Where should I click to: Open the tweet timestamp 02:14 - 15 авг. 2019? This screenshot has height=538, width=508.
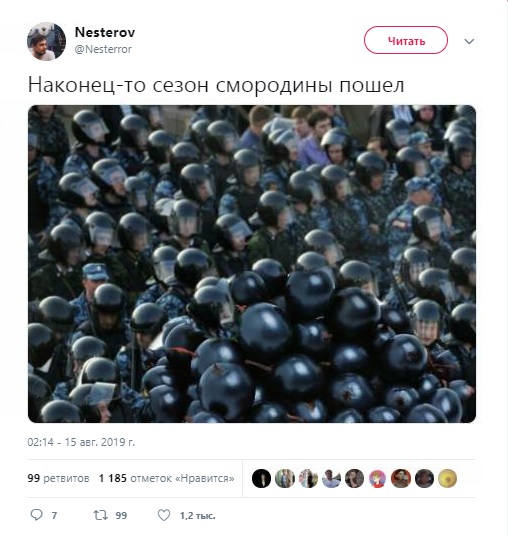(81, 442)
